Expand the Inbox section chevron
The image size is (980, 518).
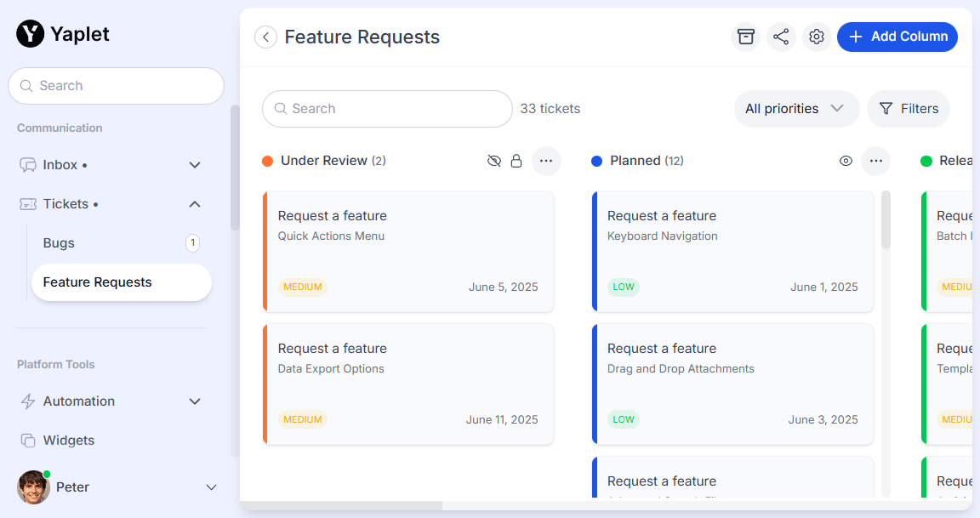[x=195, y=165]
